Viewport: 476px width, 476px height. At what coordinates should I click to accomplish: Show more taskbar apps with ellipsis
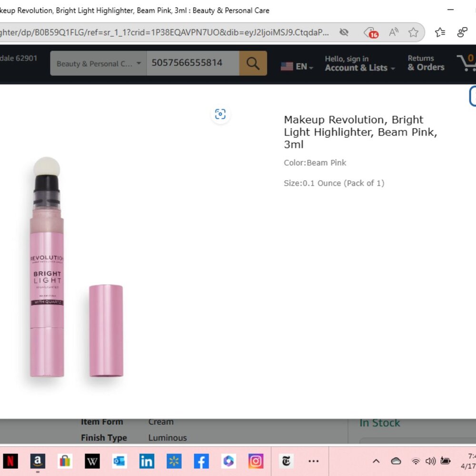tap(314, 461)
